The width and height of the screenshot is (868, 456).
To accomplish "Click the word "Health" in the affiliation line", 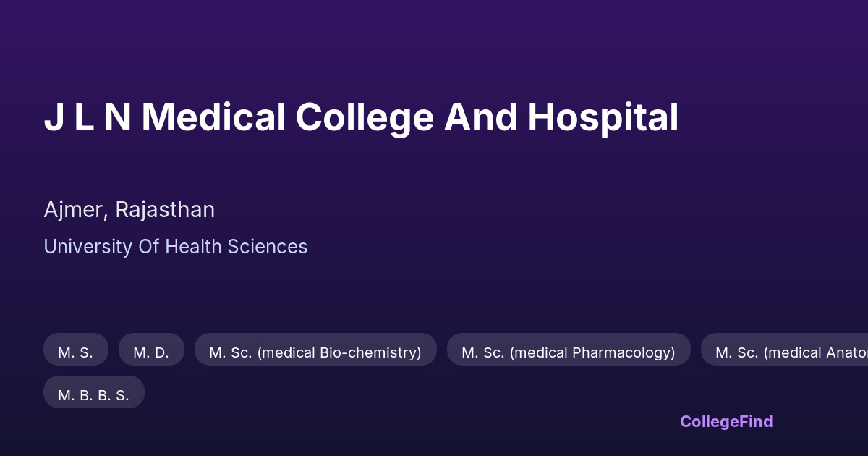I will coord(194,247).
